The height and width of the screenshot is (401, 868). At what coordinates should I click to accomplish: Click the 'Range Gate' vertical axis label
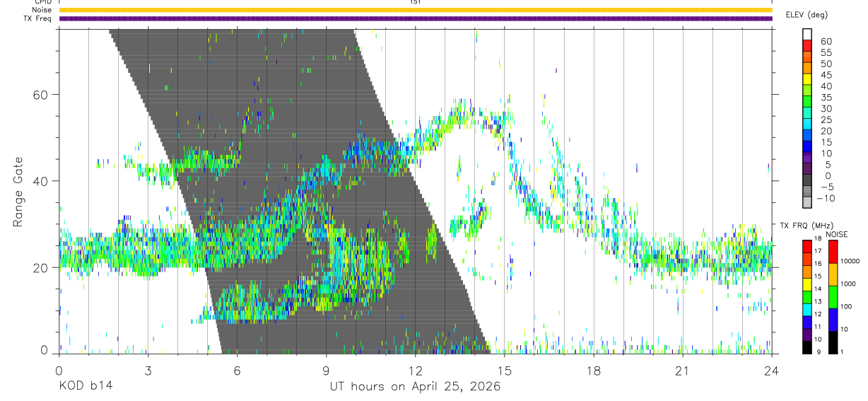coord(18,193)
